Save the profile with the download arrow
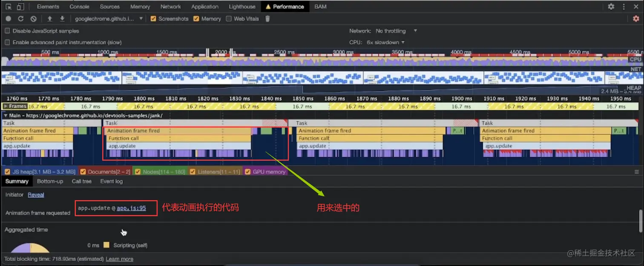 [x=62, y=19]
